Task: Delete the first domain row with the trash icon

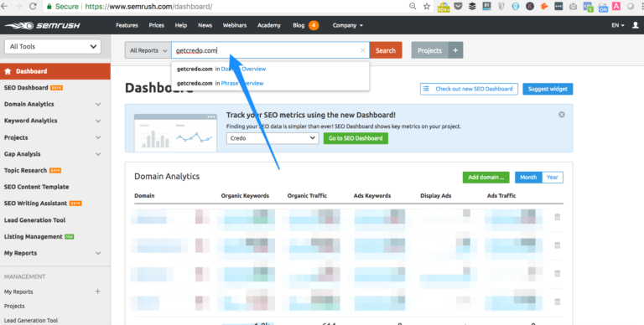Action: pos(558,217)
